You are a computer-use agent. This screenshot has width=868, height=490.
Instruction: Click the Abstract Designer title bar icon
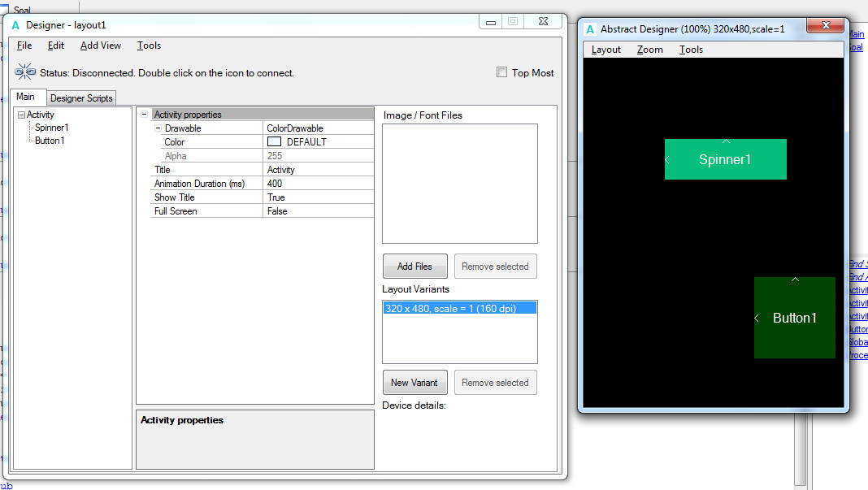click(589, 29)
